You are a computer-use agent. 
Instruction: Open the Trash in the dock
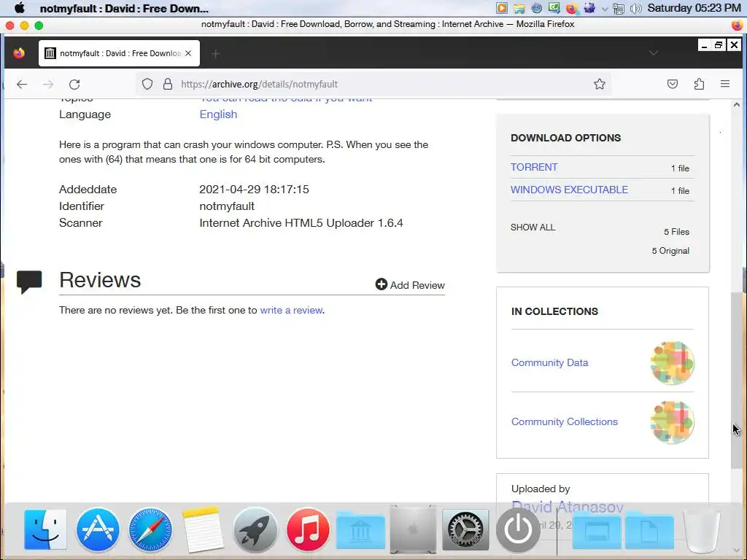click(x=702, y=531)
